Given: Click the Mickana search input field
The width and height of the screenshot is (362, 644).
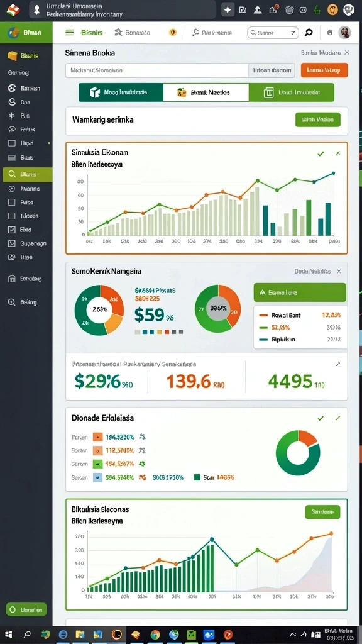Looking at the screenshot, I should (156, 70).
